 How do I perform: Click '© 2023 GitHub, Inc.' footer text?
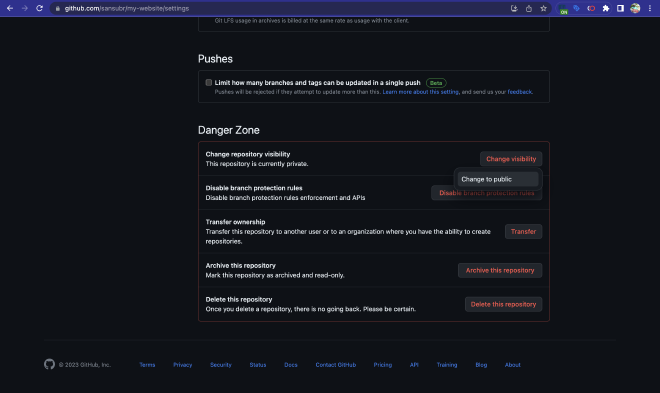coord(85,365)
